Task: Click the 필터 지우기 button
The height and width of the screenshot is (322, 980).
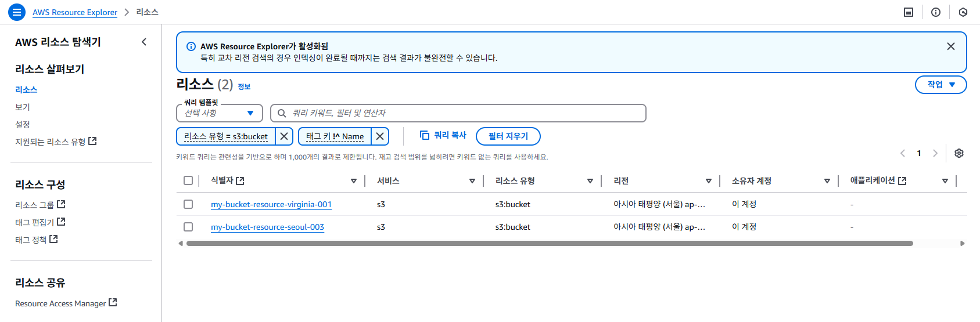Action: click(508, 136)
